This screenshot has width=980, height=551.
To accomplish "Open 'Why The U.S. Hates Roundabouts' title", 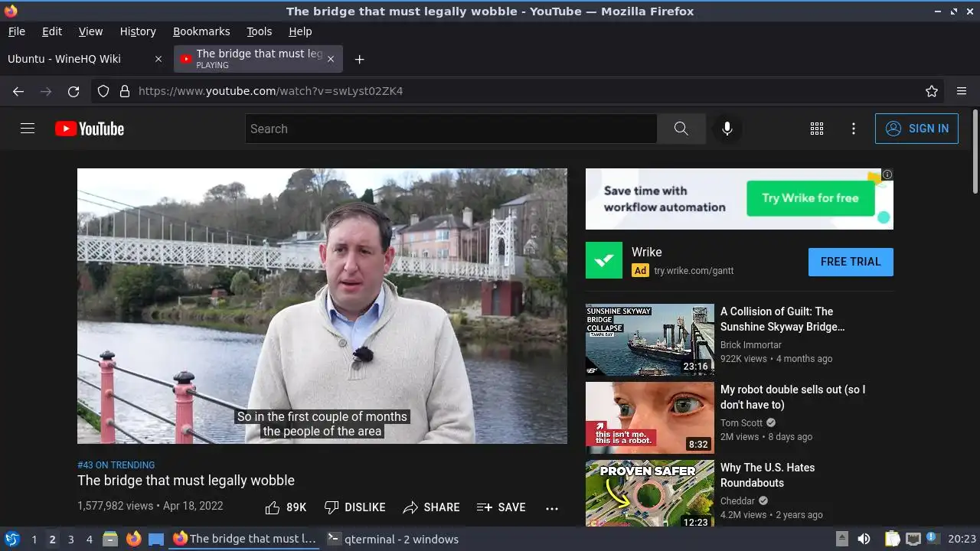I will point(768,475).
